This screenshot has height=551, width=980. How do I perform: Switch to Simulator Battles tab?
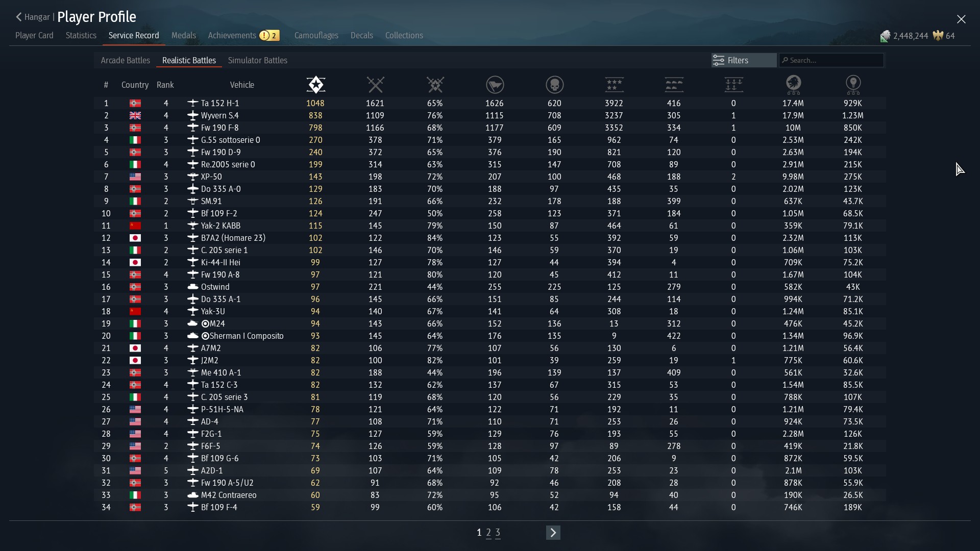pos(257,60)
